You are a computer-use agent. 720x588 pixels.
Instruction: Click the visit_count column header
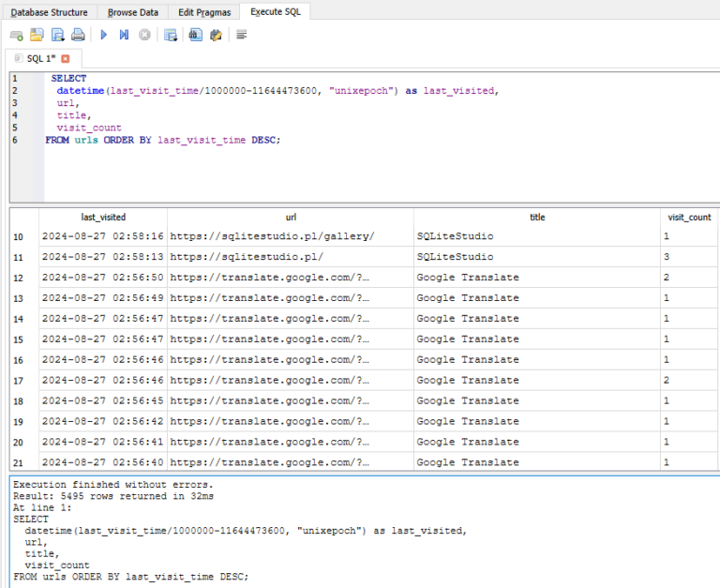(688, 217)
